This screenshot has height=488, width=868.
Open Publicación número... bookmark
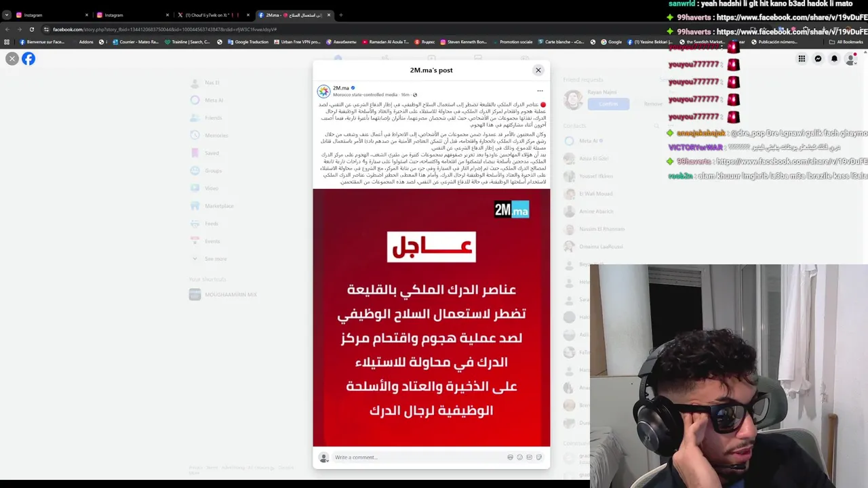pos(773,42)
